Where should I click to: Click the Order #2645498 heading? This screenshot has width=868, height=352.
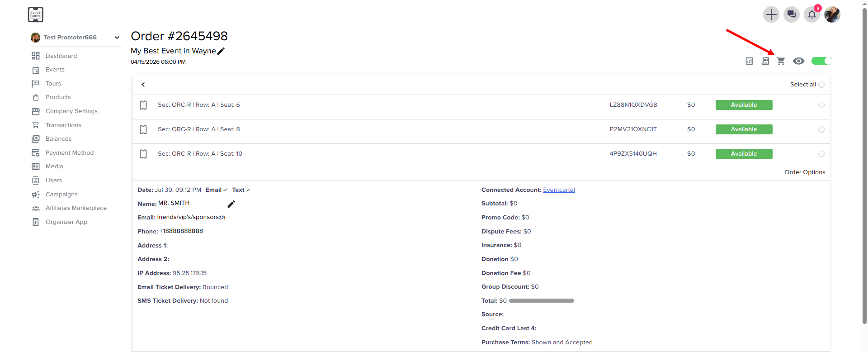[x=179, y=36]
